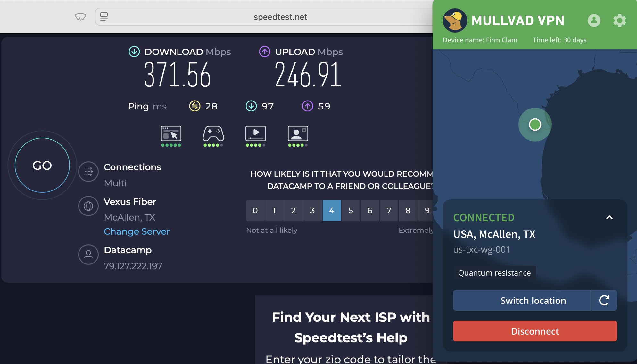
Task: Click the upload latency icon near 59
Action: 308,106
